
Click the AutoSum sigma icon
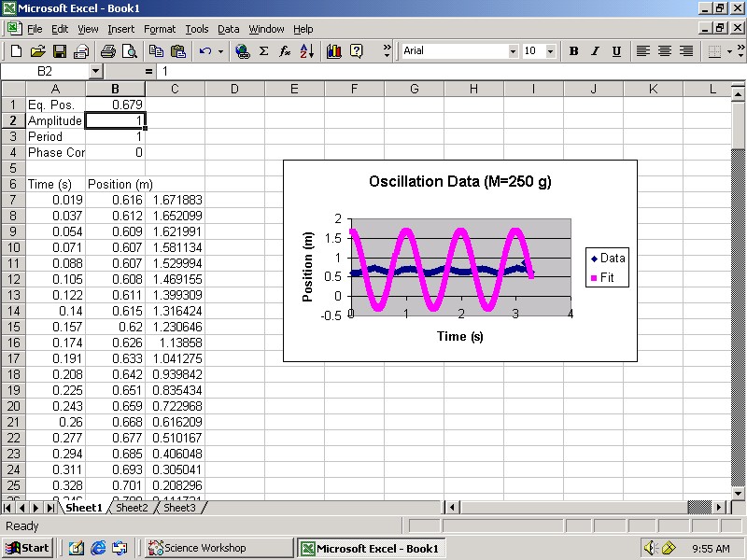[x=263, y=51]
